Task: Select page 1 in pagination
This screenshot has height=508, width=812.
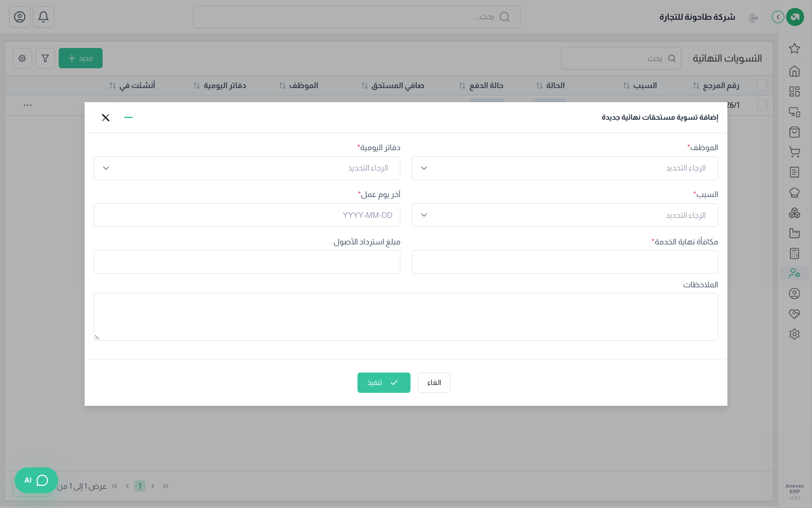Action: pyautogui.click(x=140, y=486)
